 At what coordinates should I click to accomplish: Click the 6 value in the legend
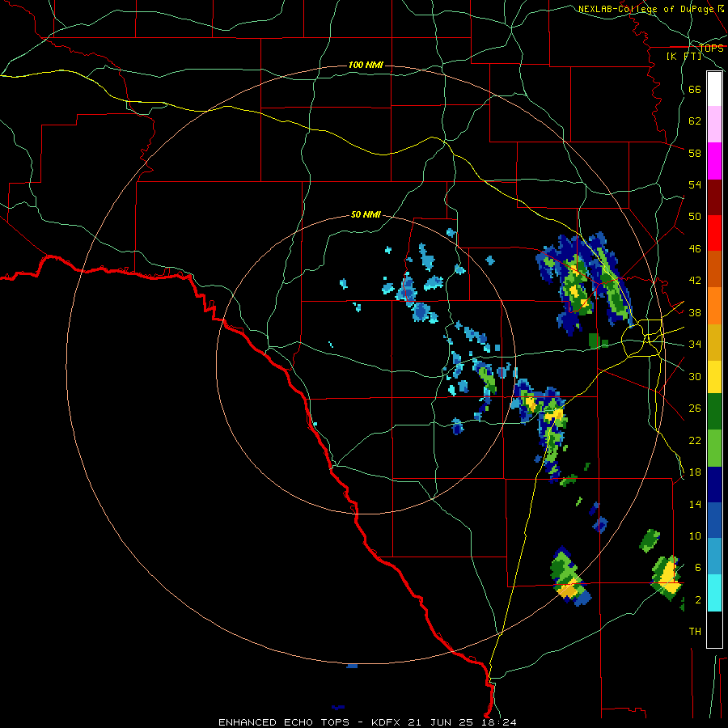tap(697, 568)
